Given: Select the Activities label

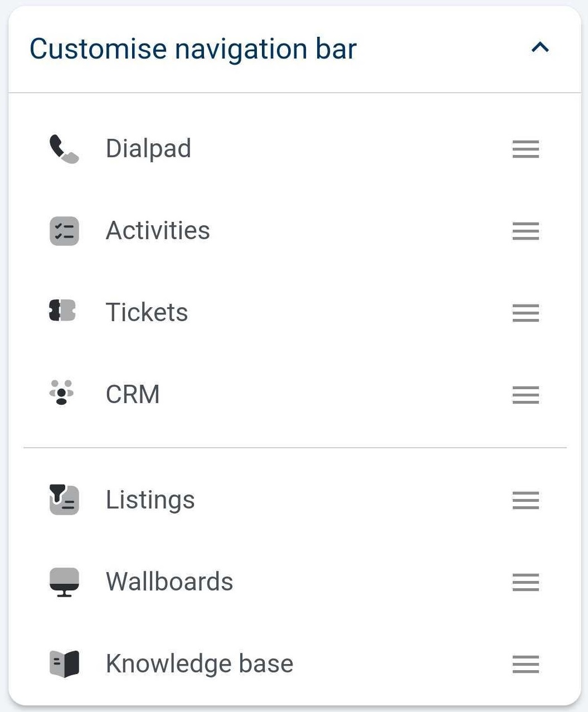Looking at the screenshot, I should click(158, 231).
